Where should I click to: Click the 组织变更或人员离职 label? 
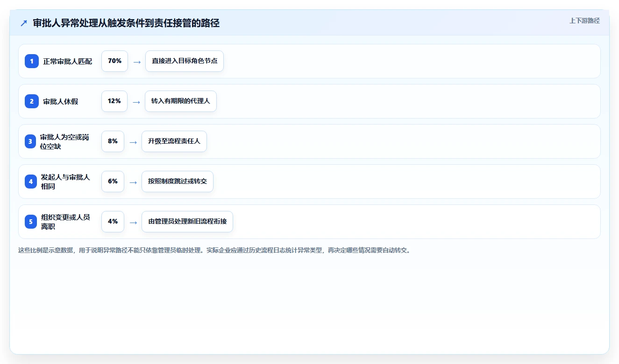pyautogui.click(x=65, y=222)
